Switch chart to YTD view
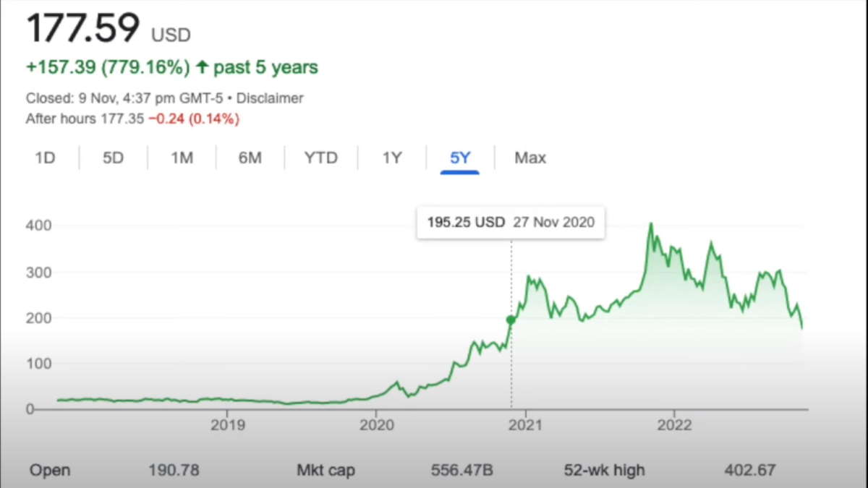The width and height of the screenshot is (868, 488). tap(320, 158)
